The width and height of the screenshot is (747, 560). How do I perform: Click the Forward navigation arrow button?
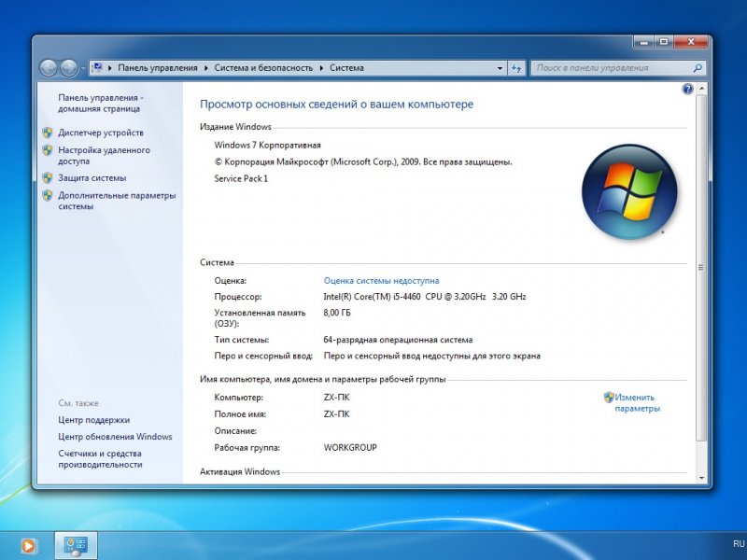point(69,68)
